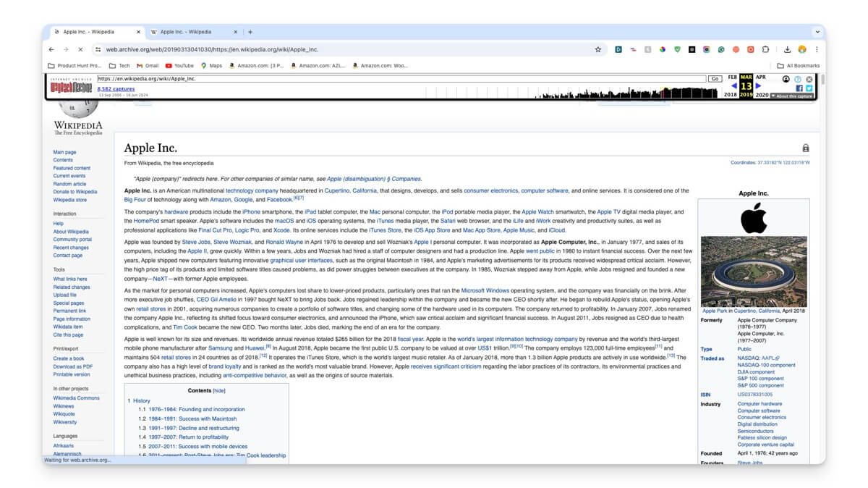The image size is (868, 488).
Task: Open the Afrikaans language link
Action: 64,446
